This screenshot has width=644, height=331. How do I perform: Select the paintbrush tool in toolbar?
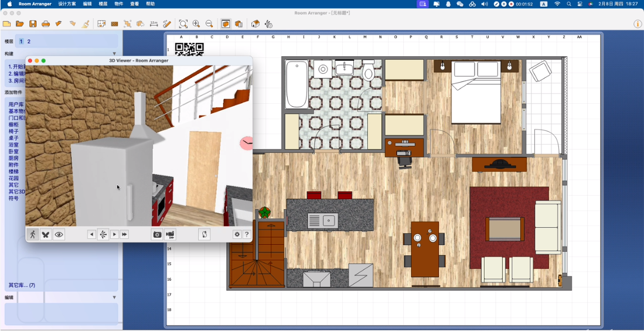(x=85, y=24)
